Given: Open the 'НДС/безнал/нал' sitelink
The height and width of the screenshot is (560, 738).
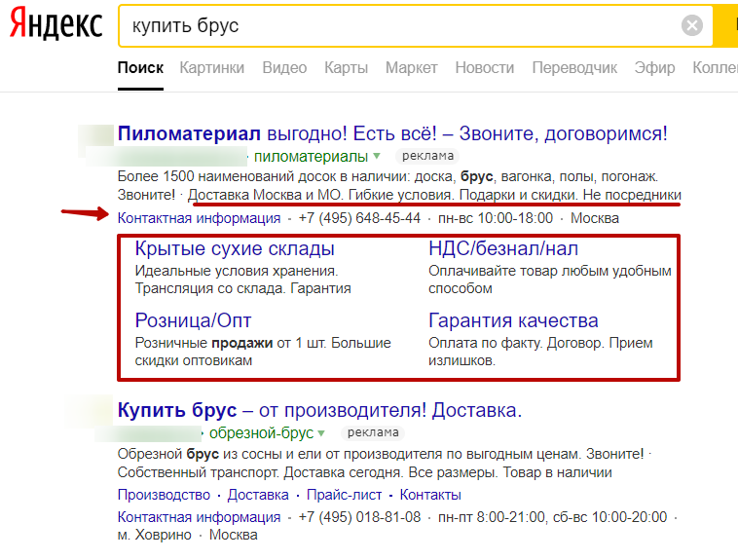Looking at the screenshot, I should [x=503, y=248].
